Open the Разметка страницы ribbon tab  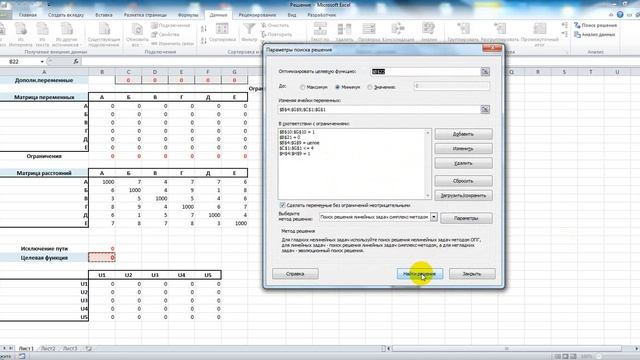[x=145, y=15]
